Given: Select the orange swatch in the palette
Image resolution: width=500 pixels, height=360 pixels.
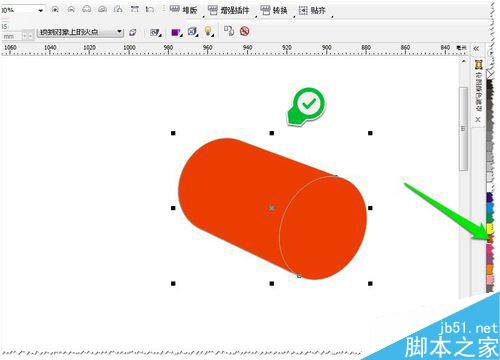Looking at the screenshot, I should [489, 269].
